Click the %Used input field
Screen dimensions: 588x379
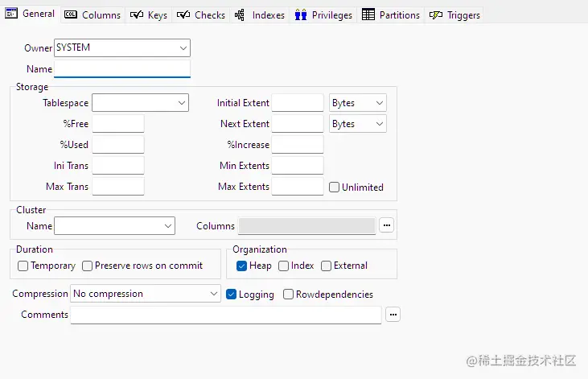118,145
